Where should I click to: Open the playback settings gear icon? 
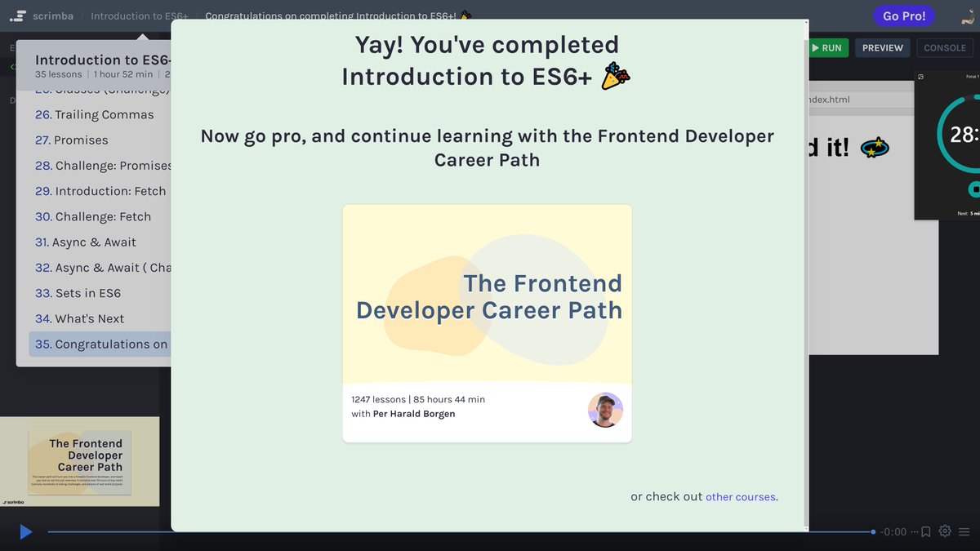(x=945, y=531)
